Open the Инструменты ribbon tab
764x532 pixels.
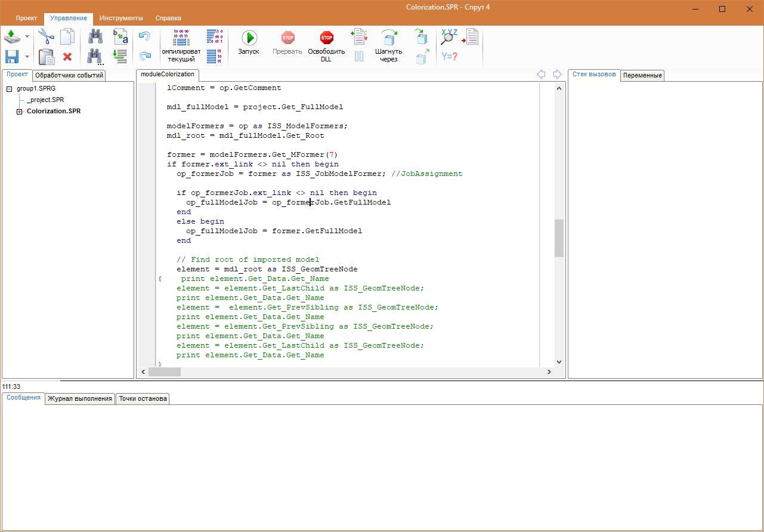pos(121,18)
